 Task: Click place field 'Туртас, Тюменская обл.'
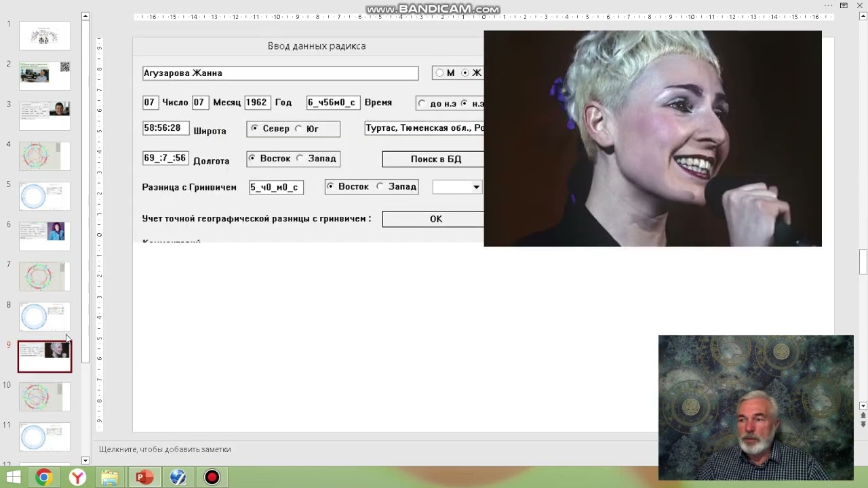click(425, 128)
